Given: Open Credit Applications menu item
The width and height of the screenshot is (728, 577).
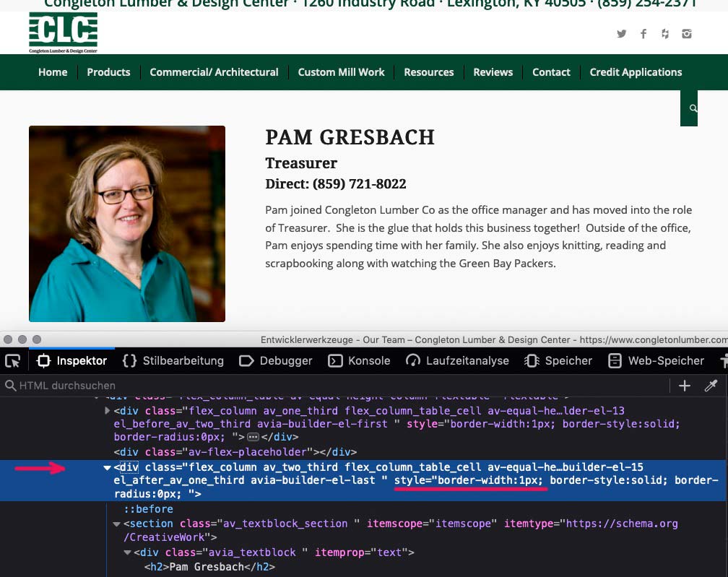Looking at the screenshot, I should coord(636,72).
